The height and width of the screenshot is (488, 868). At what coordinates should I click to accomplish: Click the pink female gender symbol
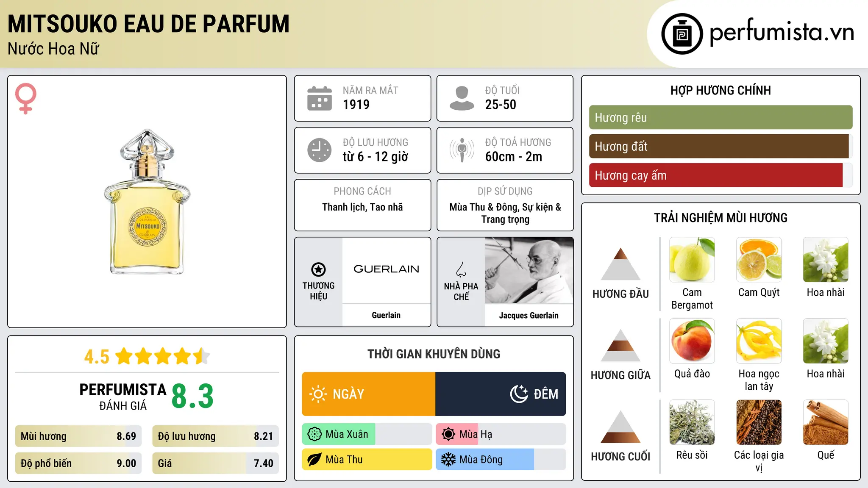click(26, 98)
